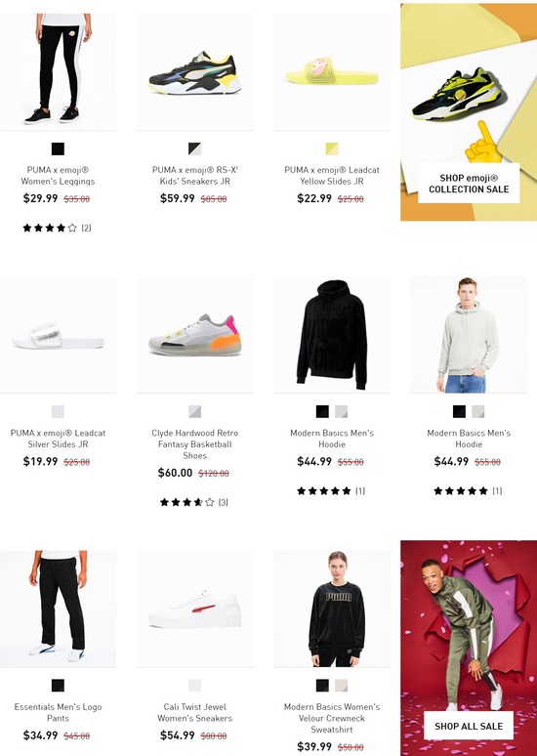Select black swatch under Women's Leggings
Image resolution: width=537 pixels, height=756 pixels.
(x=58, y=149)
